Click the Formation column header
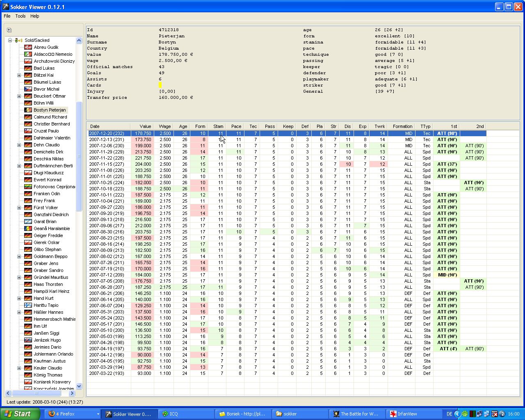This screenshot has width=525, height=420. click(x=402, y=126)
